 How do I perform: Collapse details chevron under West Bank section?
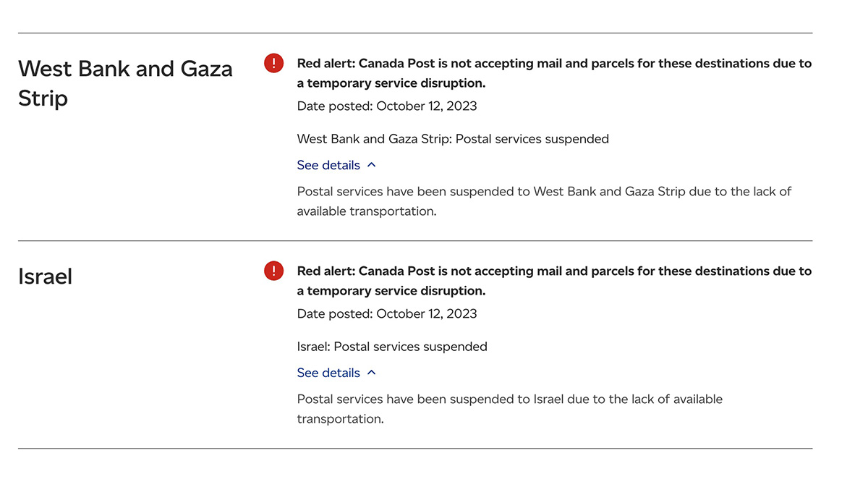pyautogui.click(x=372, y=165)
